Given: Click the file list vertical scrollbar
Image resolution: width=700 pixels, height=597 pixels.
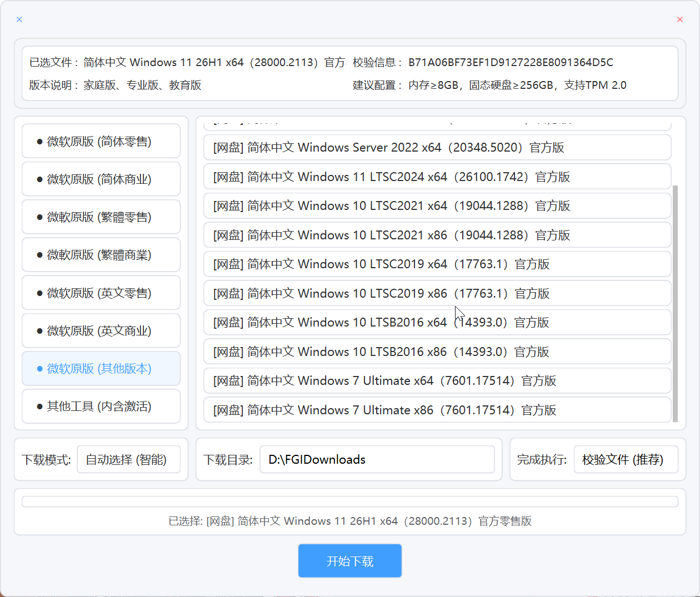Looking at the screenshot, I should (x=676, y=304).
